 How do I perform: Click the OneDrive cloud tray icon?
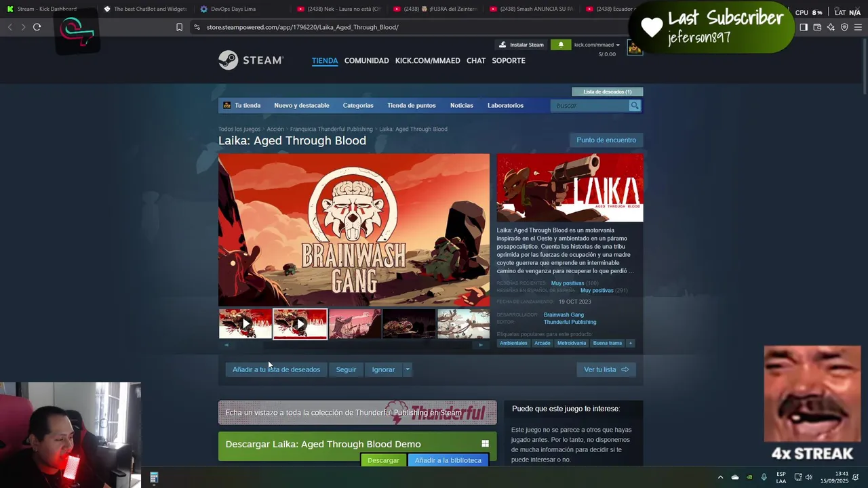click(735, 477)
